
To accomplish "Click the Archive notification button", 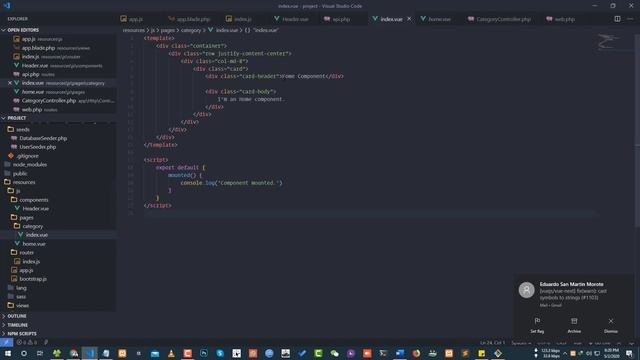I will (574, 325).
